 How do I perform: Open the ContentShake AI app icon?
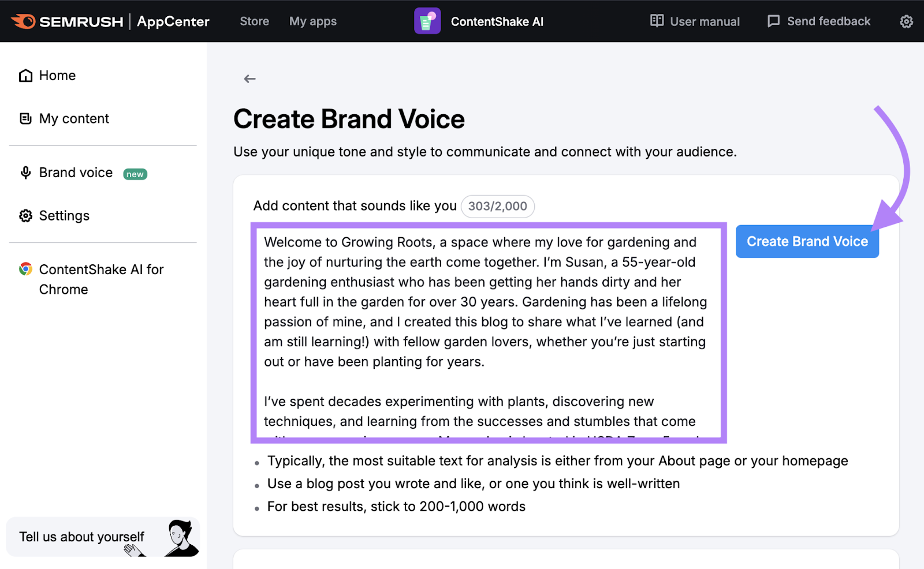427,21
